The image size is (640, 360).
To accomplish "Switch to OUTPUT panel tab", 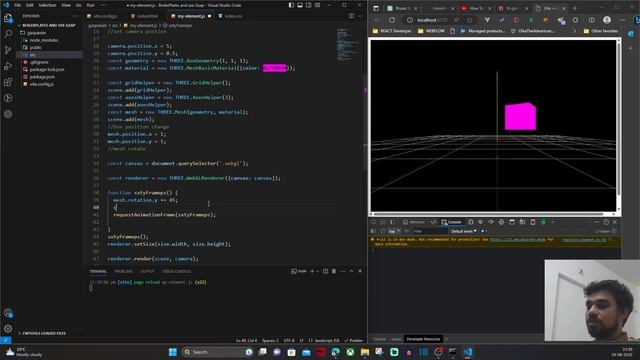I will coord(147,271).
